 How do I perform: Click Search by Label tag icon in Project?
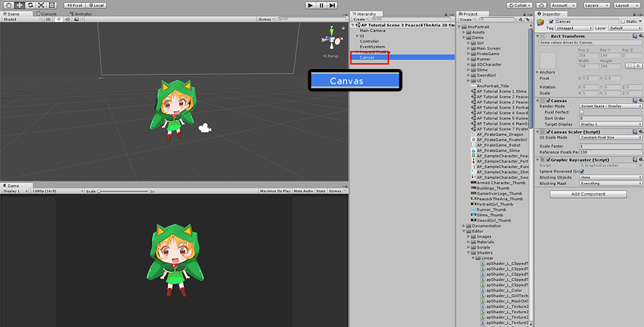pos(528,19)
